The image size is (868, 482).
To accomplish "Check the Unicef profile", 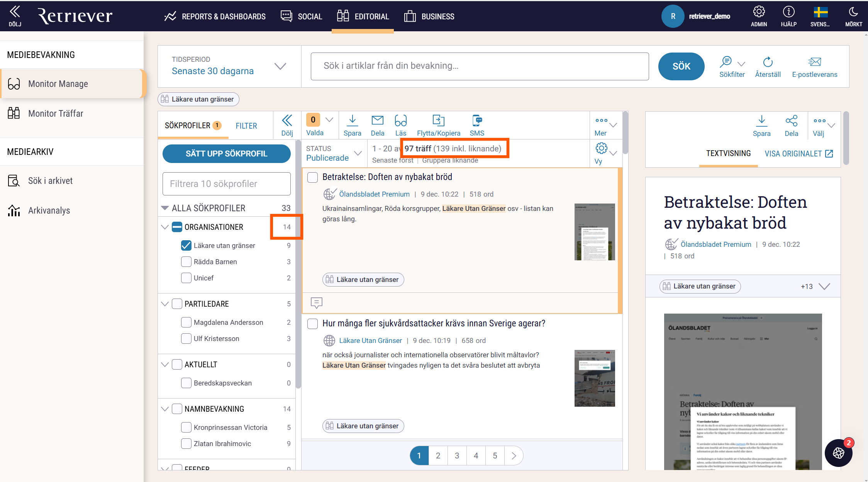I will pos(186,278).
